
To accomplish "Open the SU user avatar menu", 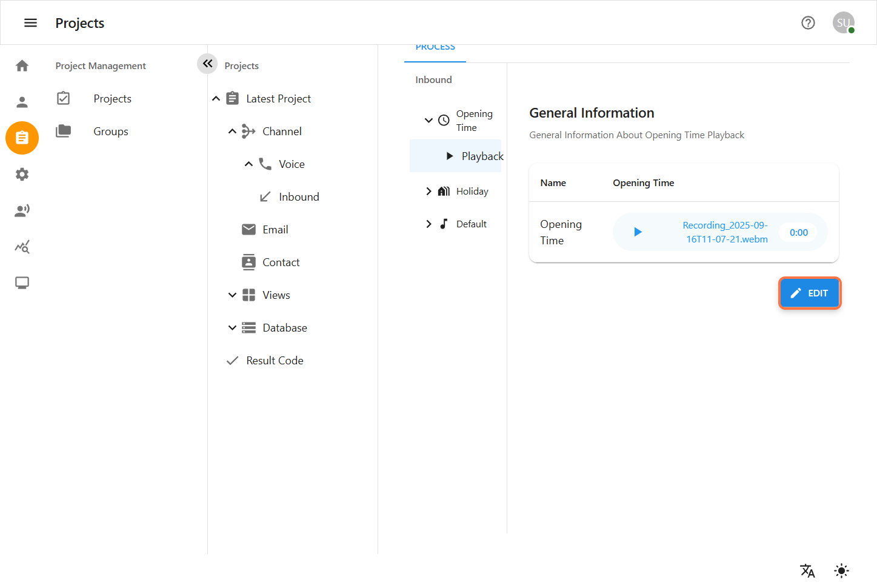I will tap(843, 23).
